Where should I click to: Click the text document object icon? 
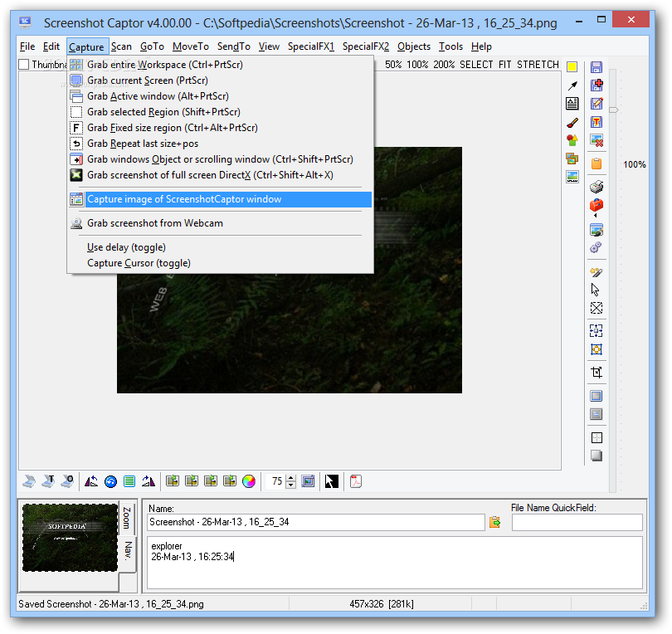pos(572,104)
